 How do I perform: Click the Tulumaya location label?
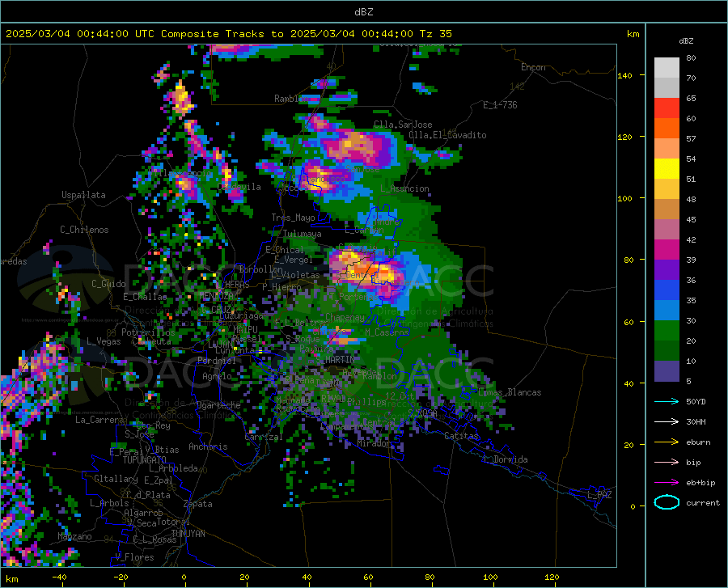(303, 234)
